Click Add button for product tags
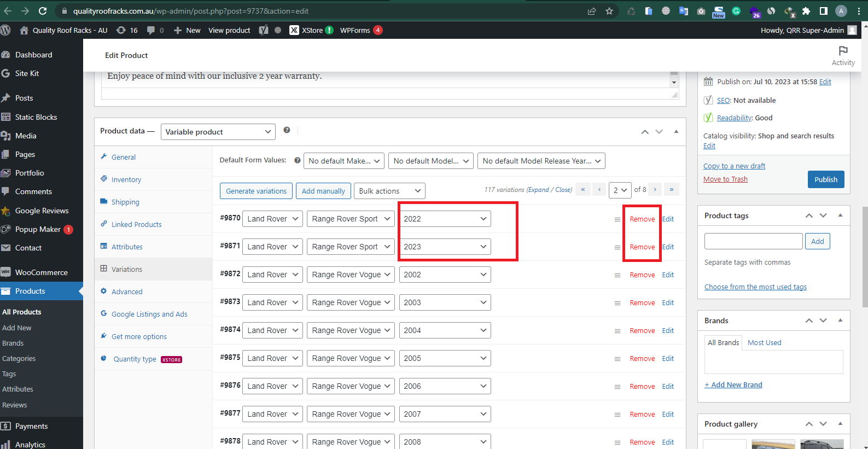868x449 pixels. tap(817, 241)
